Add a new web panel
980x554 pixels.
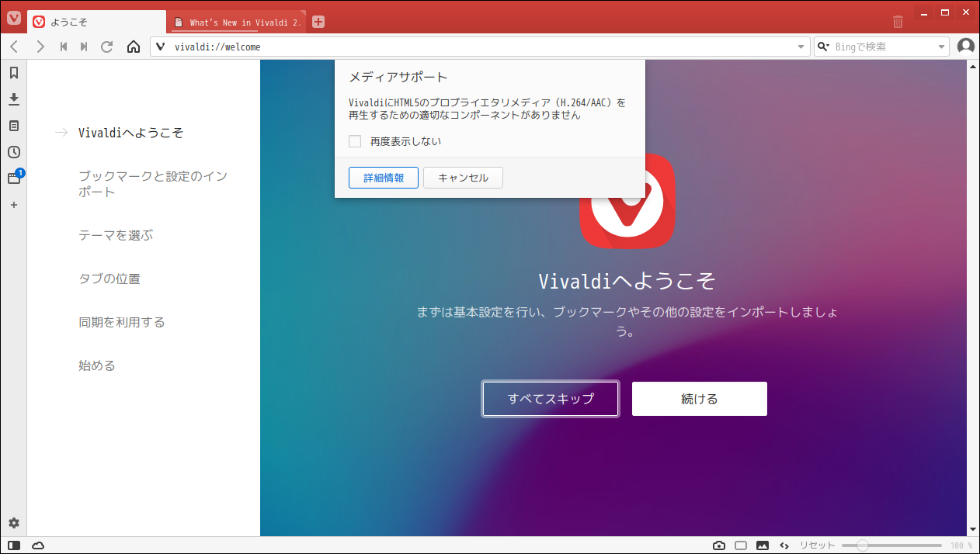click(x=14, y=205)
